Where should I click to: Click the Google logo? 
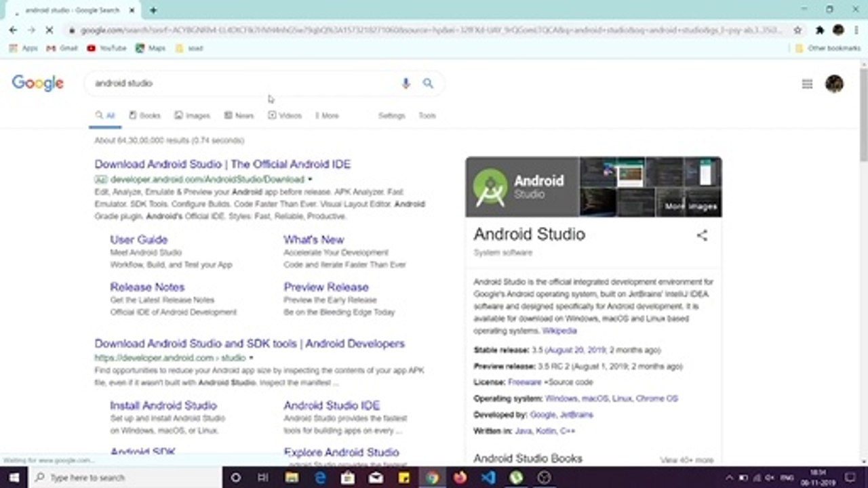pos(38,83)
